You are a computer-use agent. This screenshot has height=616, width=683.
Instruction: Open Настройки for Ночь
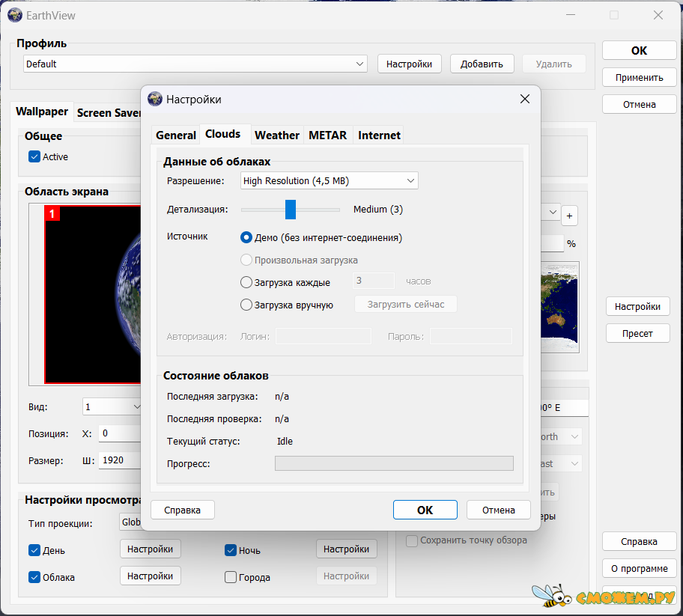point(346,549)
